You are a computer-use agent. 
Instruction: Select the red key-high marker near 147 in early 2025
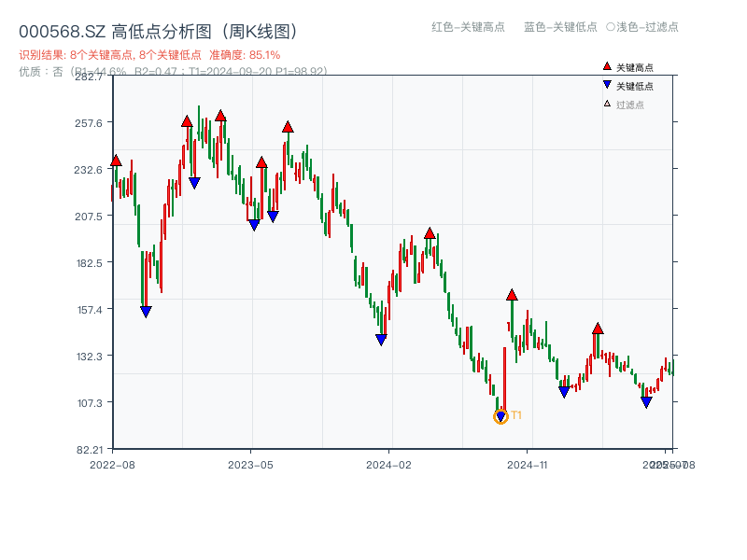[598, 329]
